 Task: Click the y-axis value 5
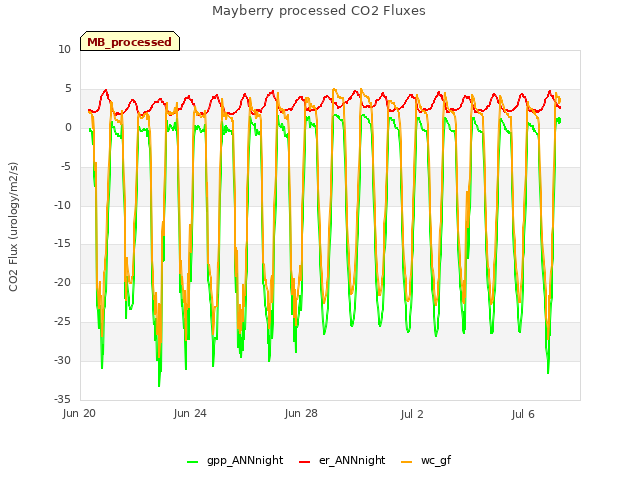point(68,89)
